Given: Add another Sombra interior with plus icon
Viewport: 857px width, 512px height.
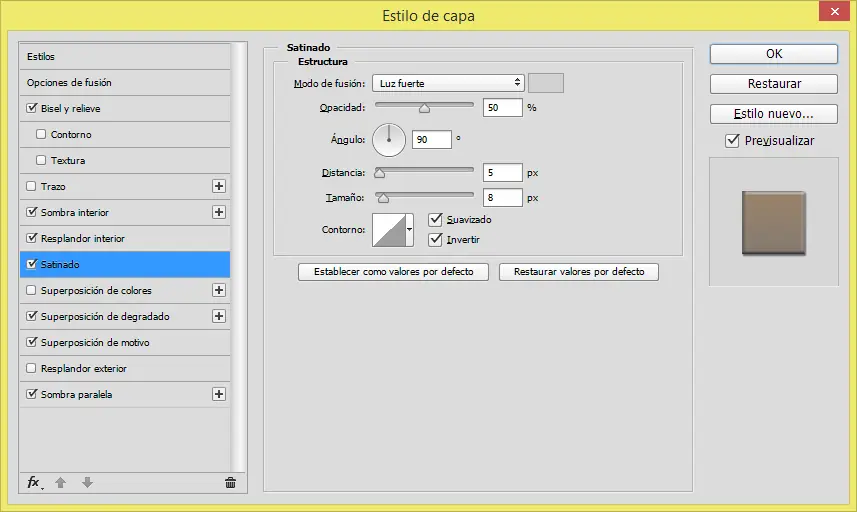Looking at the screenshot, I should [x=219, y=212].
